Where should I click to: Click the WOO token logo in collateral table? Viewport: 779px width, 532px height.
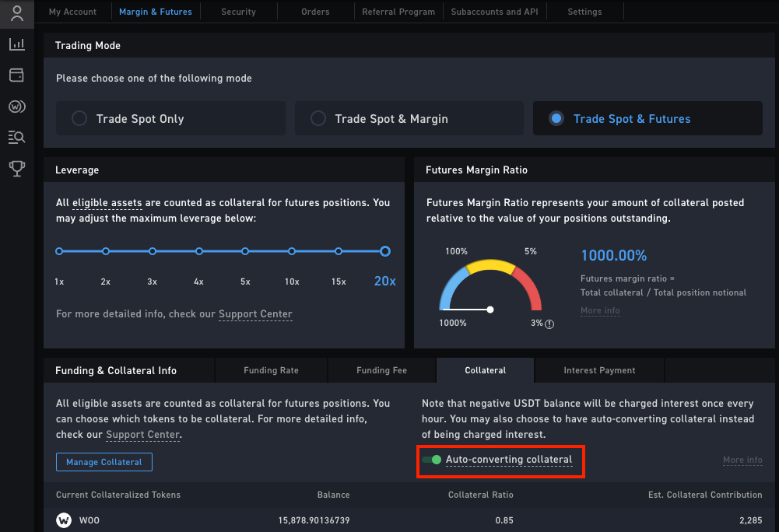[x=64, y=520]
